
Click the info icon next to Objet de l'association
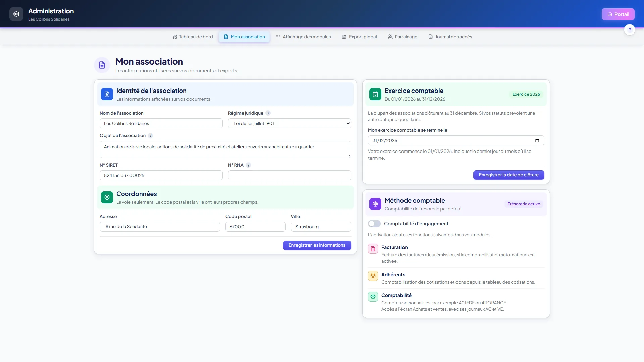pyautogui.click(x=150, y=136)
